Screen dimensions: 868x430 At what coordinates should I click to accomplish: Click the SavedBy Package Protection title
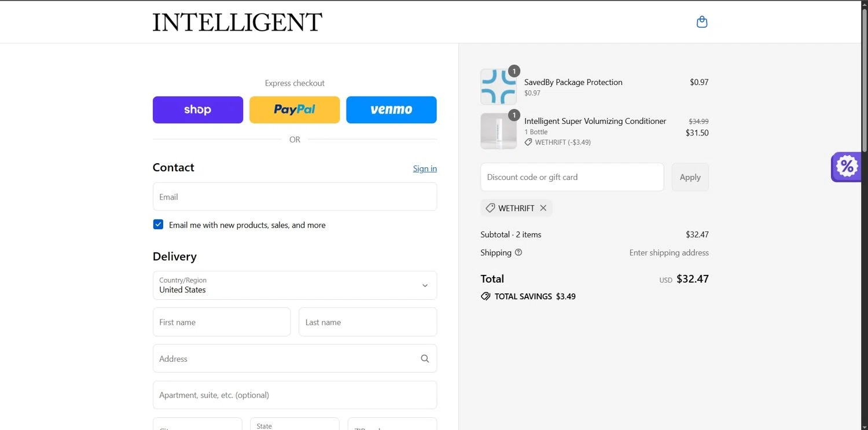tap(573, 82)
